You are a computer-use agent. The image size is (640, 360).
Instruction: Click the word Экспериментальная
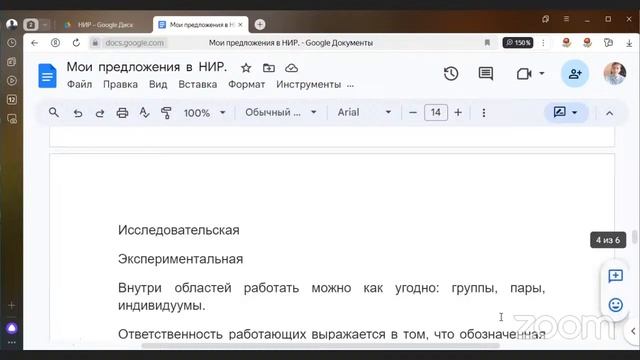(180, 259)
